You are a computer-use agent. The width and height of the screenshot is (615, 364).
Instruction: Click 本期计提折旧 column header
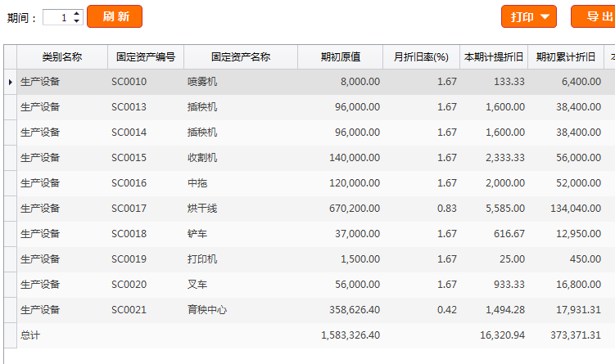tap(494, 57)
